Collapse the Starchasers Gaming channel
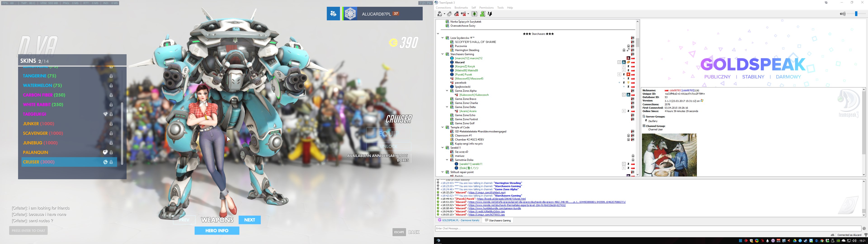This screenshot has width=868, height=244. [443, 54]
